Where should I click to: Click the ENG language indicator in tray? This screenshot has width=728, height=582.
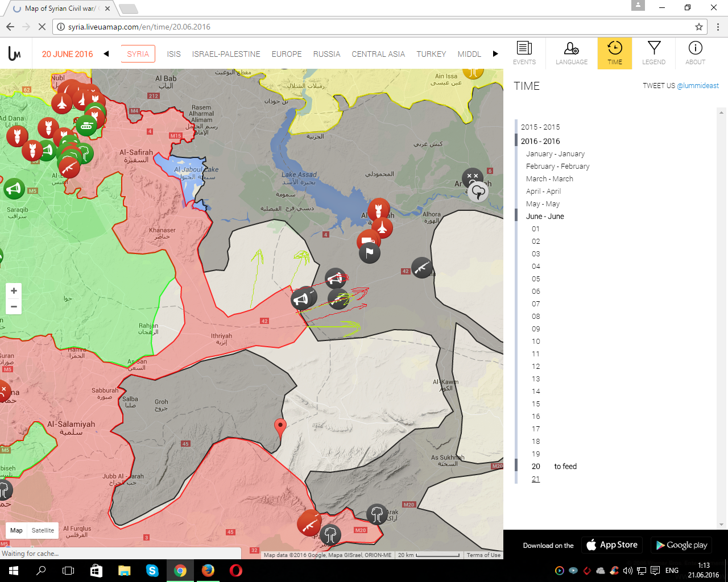(672, 571)
